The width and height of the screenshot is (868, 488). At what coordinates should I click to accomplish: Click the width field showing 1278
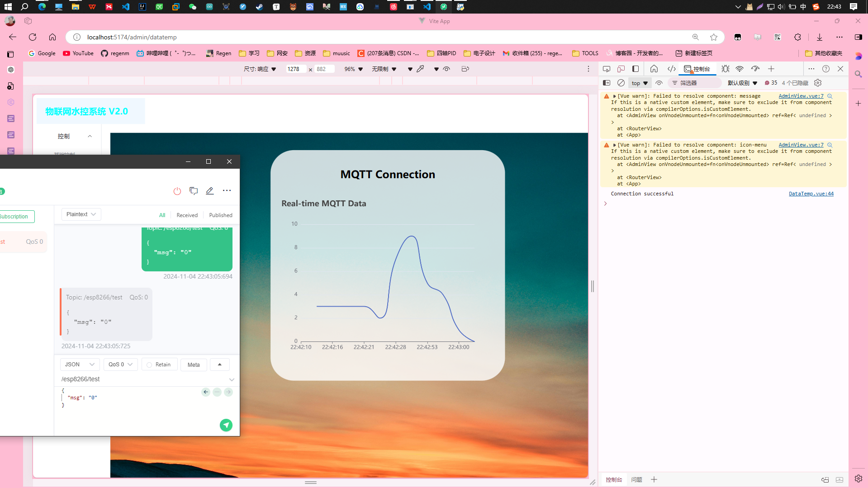click(296, 69)
